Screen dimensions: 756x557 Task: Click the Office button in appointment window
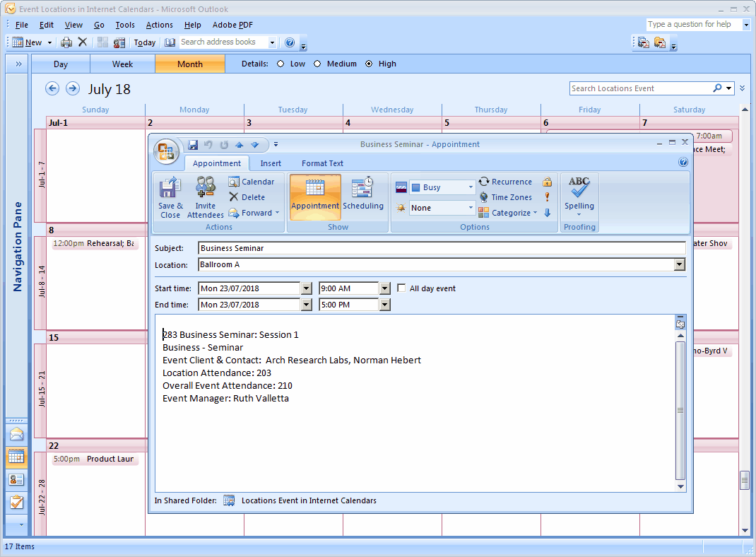pos(166,151)
